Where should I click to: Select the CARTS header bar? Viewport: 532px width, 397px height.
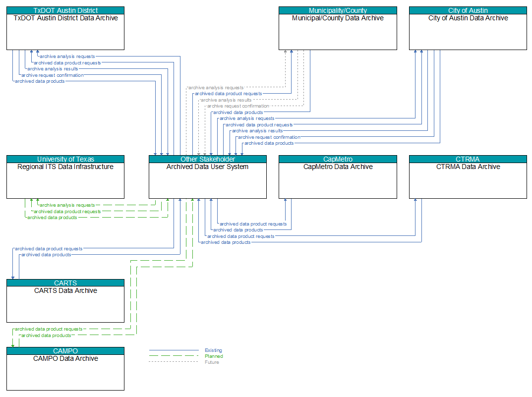(65, 283)
